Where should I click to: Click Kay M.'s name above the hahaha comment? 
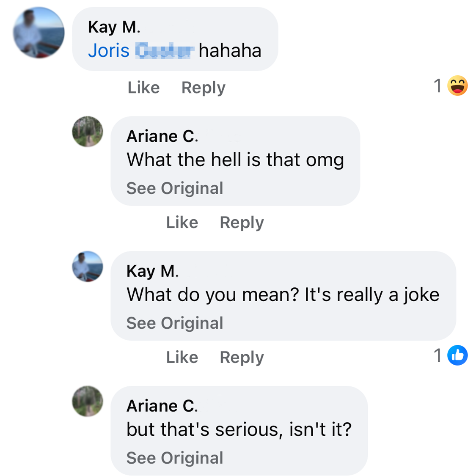[x=114, y=27]
